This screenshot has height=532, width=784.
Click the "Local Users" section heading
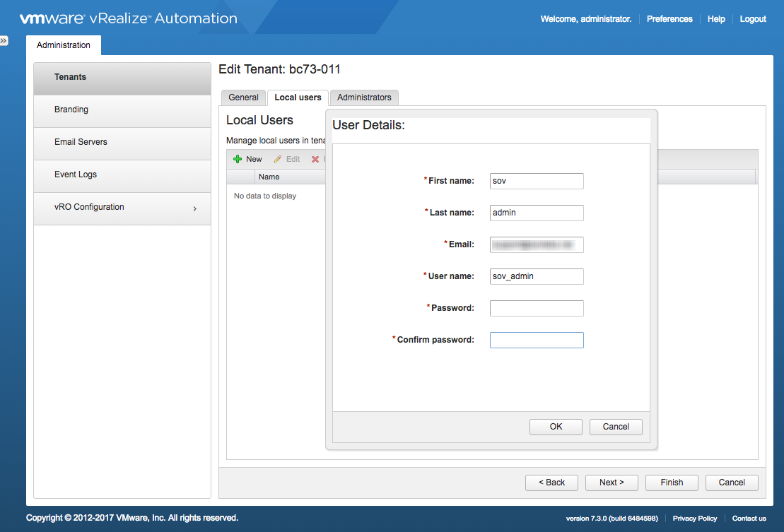coord(259,120)
